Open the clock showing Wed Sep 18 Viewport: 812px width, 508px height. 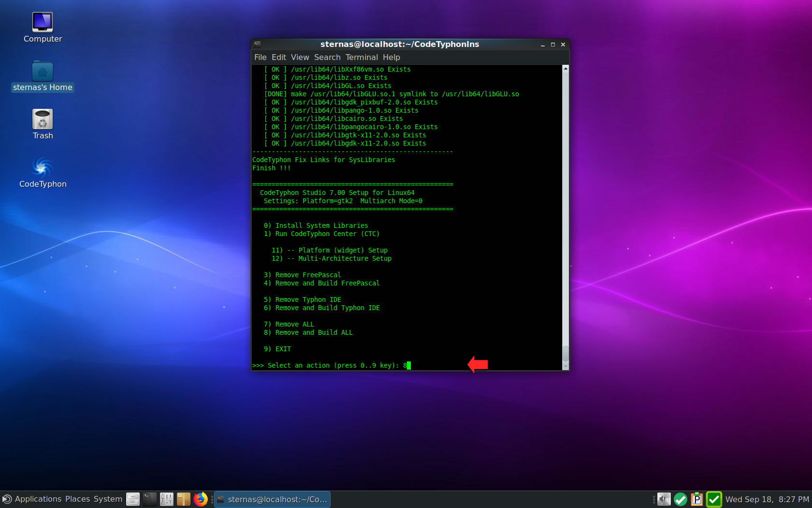767,499
